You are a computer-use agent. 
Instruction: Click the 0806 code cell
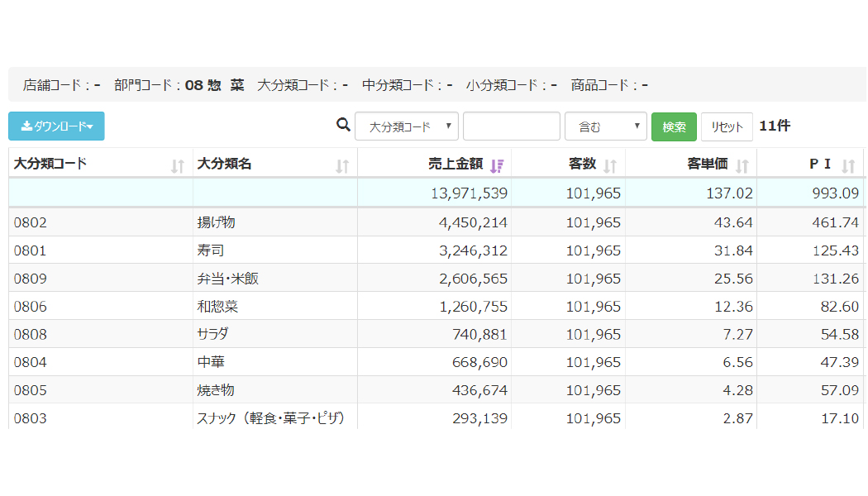pyautogui.click(x=31, y=307)
